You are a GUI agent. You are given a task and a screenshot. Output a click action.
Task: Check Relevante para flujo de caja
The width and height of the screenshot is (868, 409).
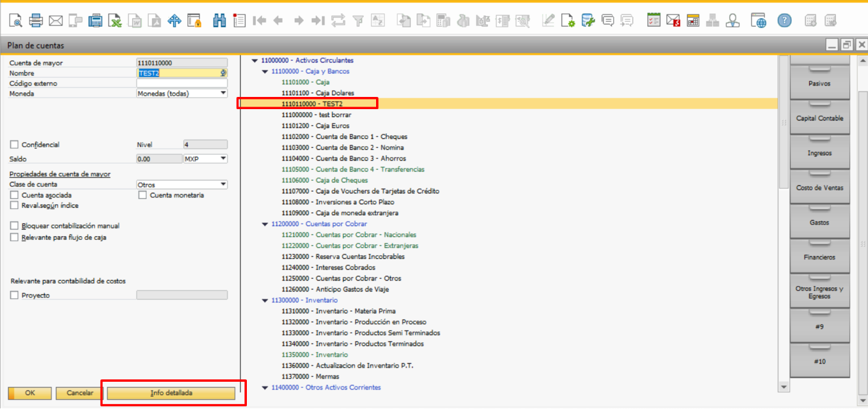15,238
